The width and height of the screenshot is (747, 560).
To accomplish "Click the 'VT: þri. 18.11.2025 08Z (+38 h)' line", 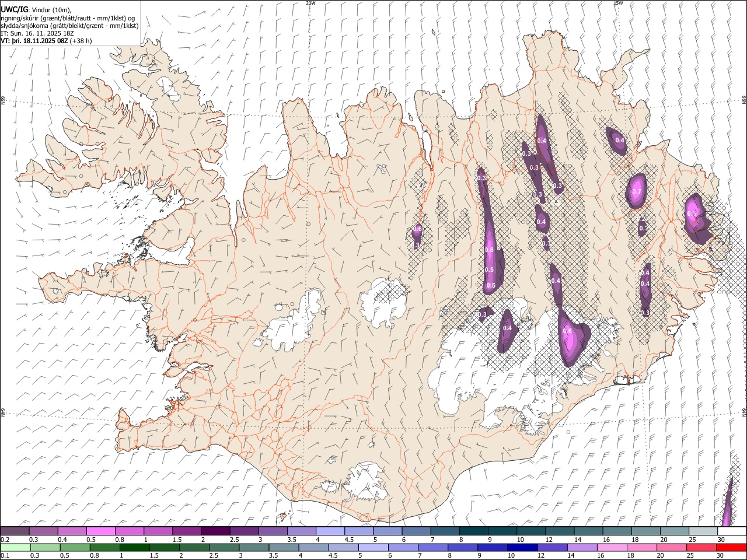I will pyautogui.click(x=47, y=41).
